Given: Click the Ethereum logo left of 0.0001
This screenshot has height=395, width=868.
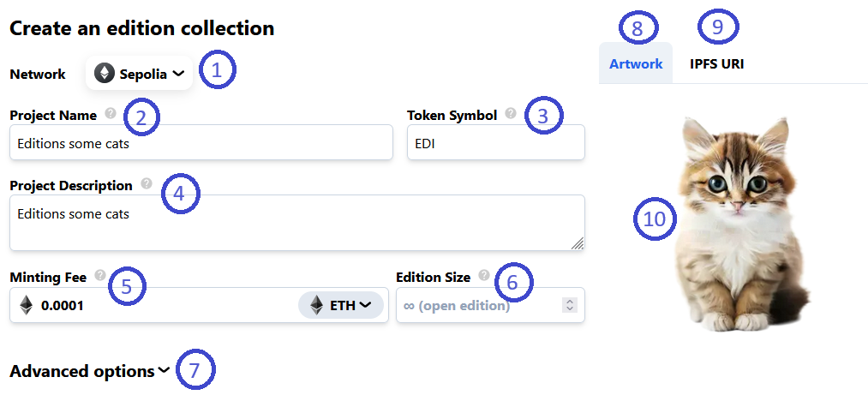Looking at the screenshot, I should coord(27,305).
